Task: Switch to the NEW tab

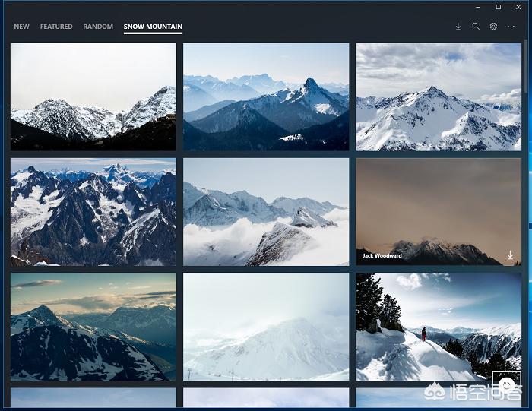Action: click(x=22, y=27)
